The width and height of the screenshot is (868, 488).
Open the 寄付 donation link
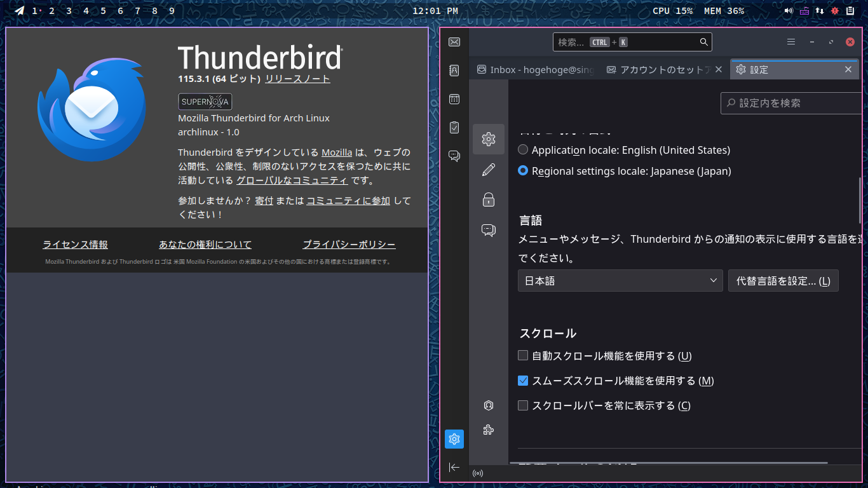coord(264,201)
